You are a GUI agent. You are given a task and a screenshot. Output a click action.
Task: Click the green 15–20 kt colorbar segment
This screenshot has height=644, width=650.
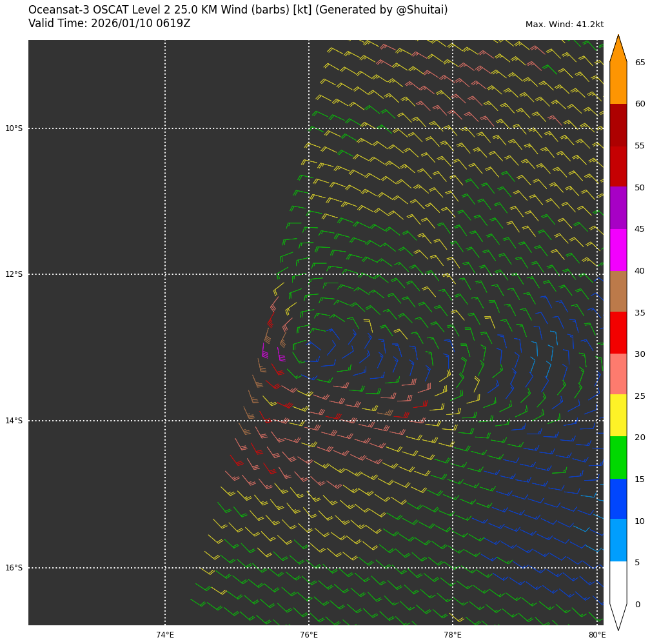tap(618, 457)
